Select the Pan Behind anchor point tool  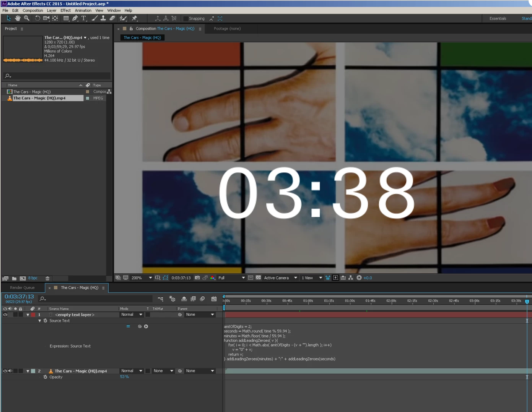55,18
